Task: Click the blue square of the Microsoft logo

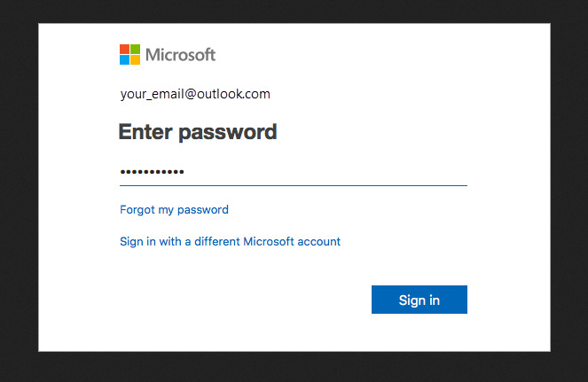Action: coord(124,60)
